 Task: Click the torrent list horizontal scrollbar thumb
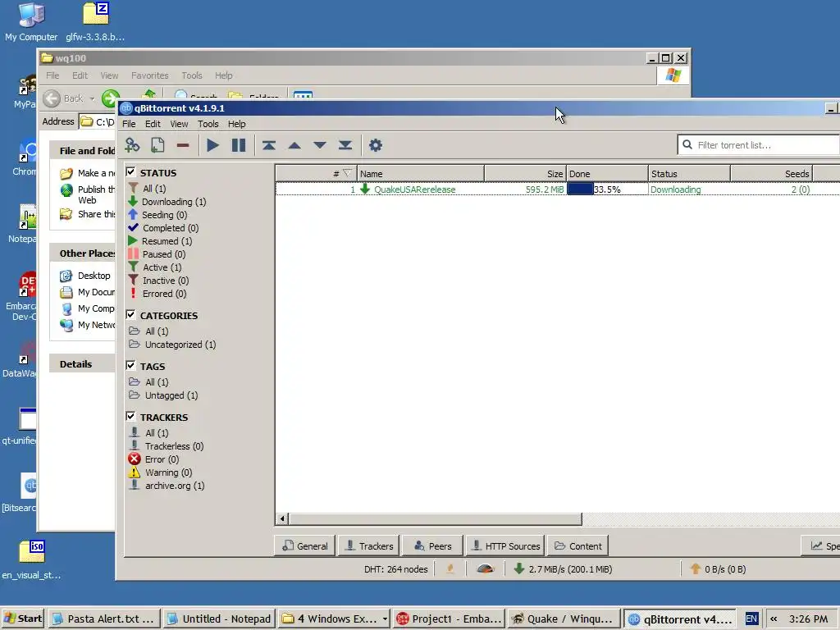pos(436,518)
